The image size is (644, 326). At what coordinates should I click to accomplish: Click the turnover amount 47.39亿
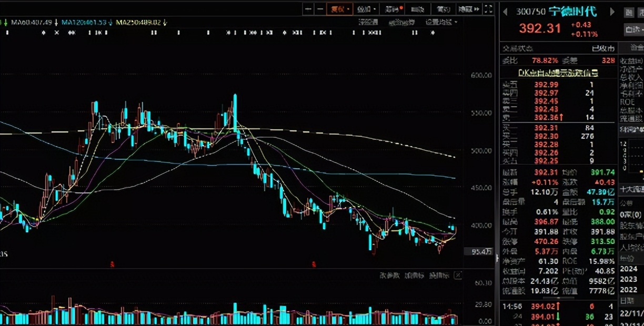tap(601, 192)
